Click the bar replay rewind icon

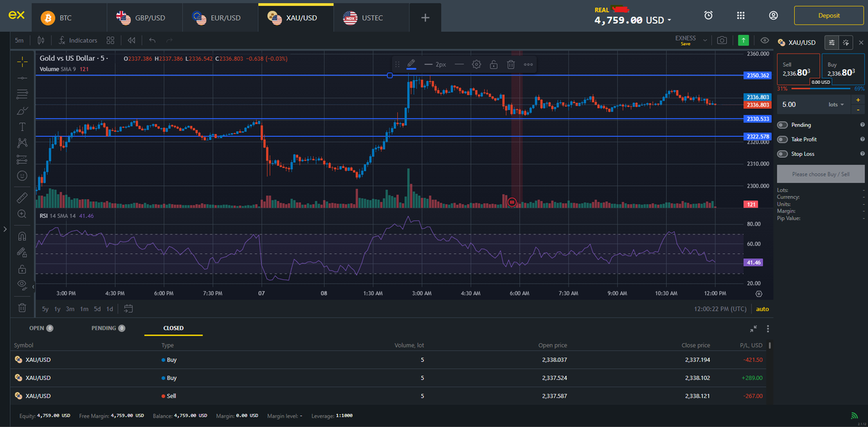(x=131, y=41)
